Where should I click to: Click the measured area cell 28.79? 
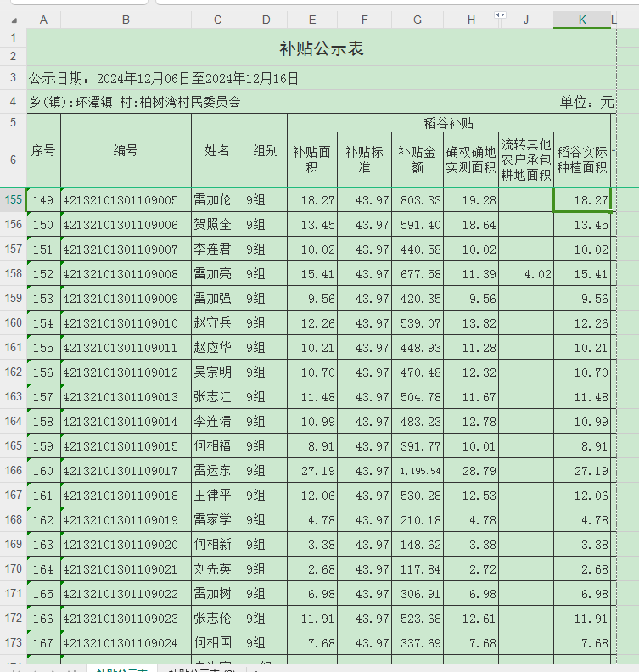471,471
